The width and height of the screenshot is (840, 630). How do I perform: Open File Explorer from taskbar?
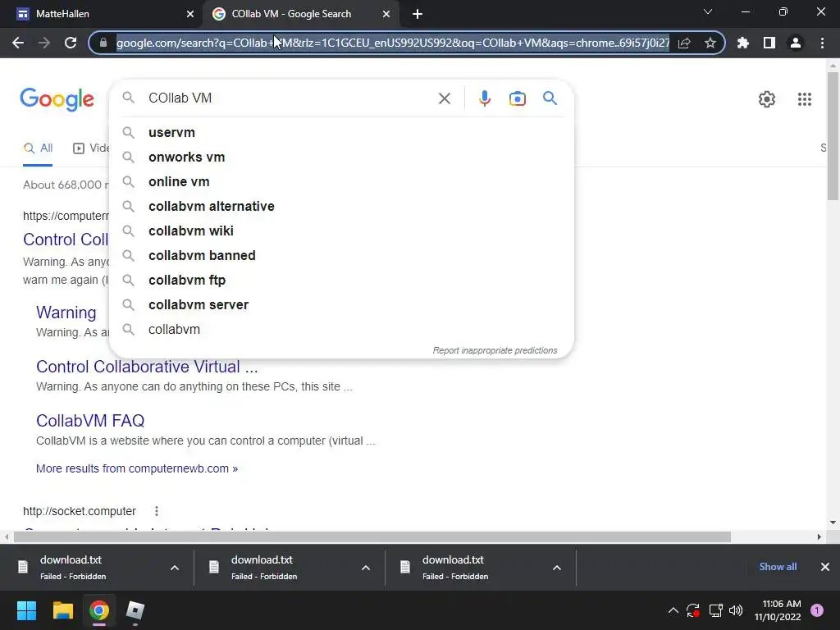(x=62, y=610)
